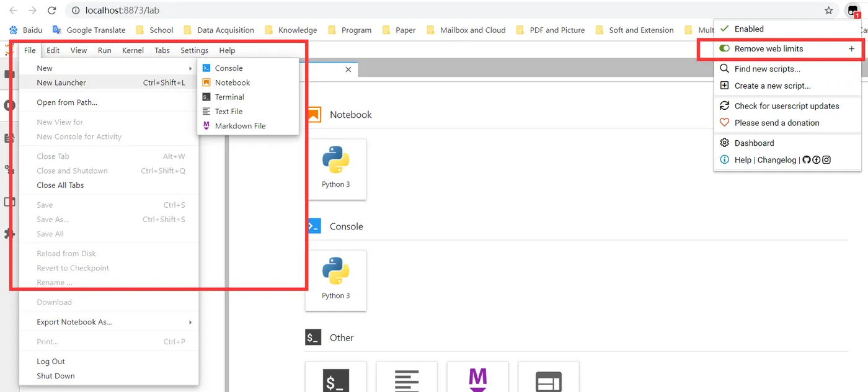Open the Text File launcher card in Other
Image resolution: width=868 pixels, height=392 pixels.
(x=407, y=377)
